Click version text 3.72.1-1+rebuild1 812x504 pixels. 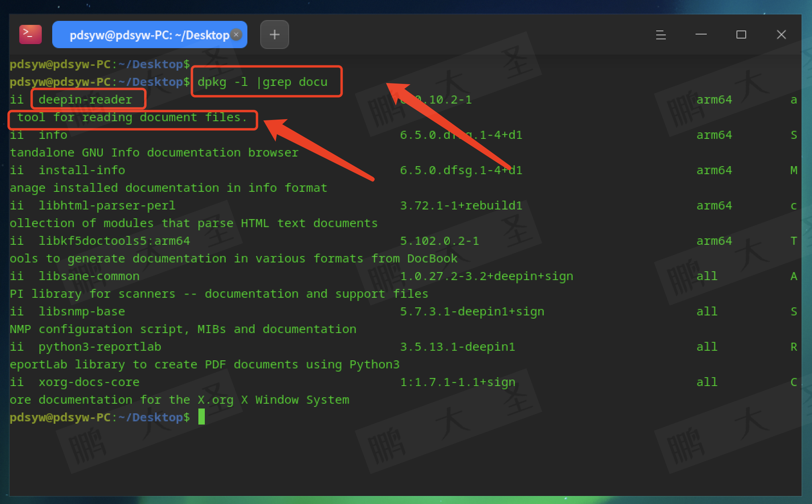[x=461, y=205]
